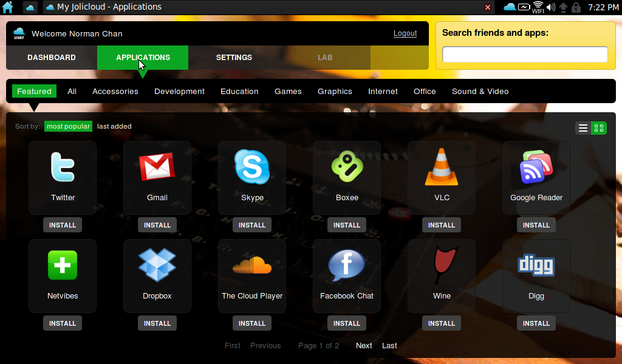
Task: Switch to list view
Action: click(583, 128)
